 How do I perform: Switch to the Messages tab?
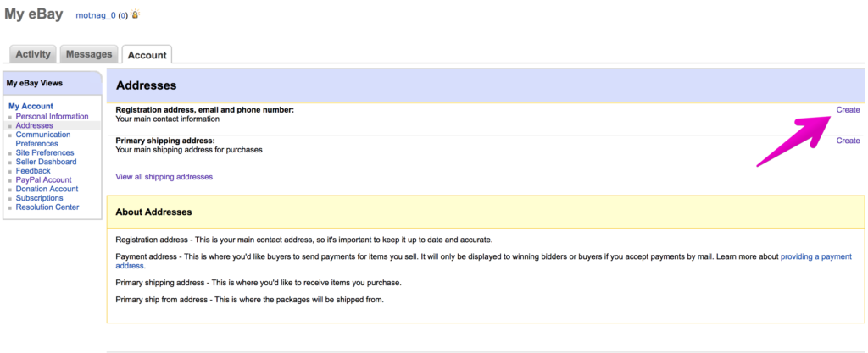(89, 54)
